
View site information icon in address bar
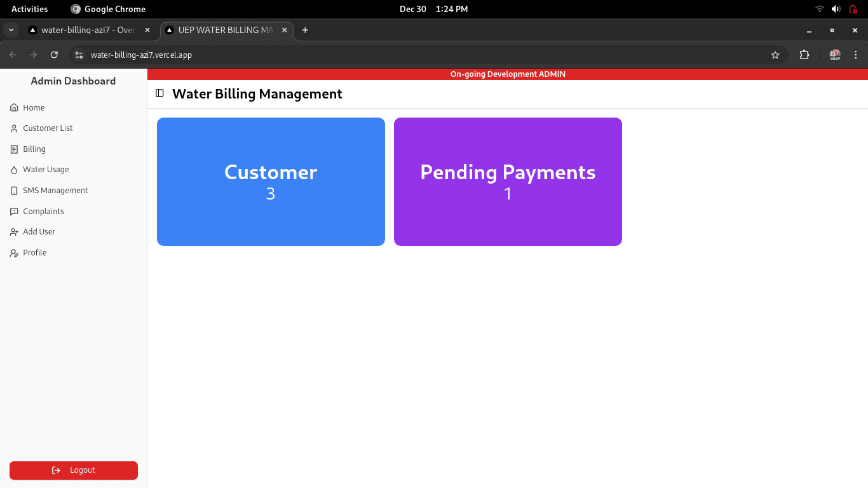[79, 55]
